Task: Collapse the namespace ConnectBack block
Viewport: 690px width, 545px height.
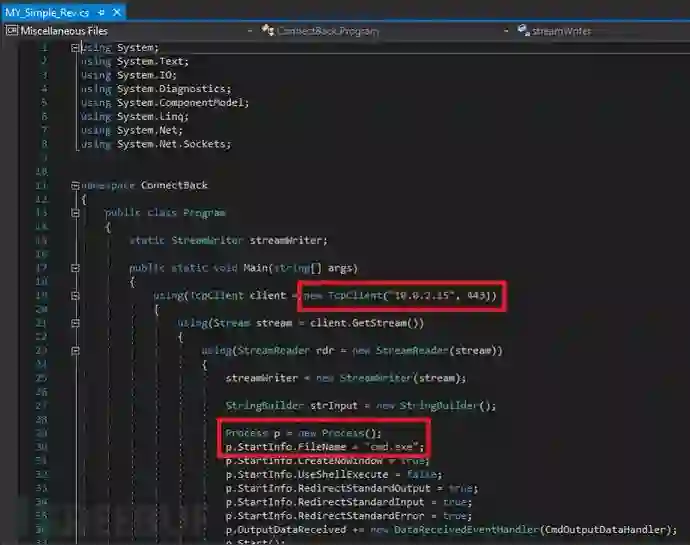Action: point(75,185)
